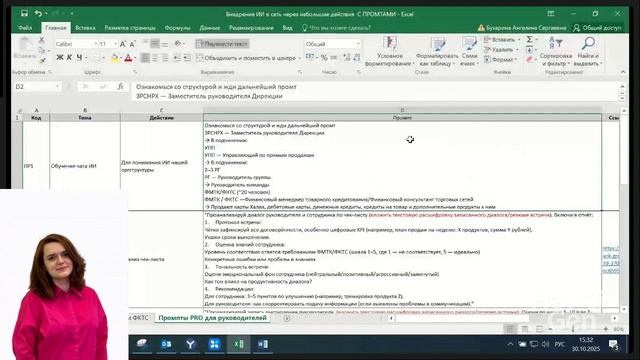
Task: Open Форматировать как таблицу gallery
Action: click(436, 51)
